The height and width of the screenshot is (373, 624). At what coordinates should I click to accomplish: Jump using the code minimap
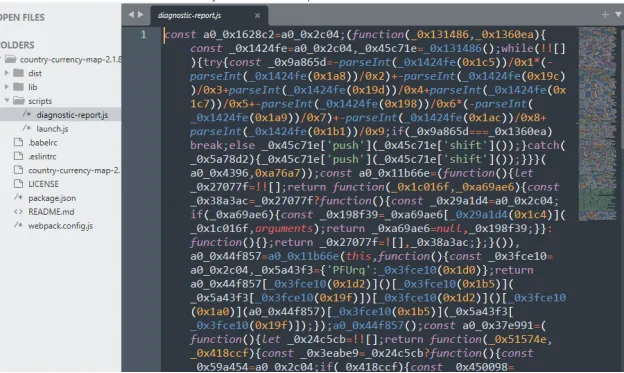point(597,123)
